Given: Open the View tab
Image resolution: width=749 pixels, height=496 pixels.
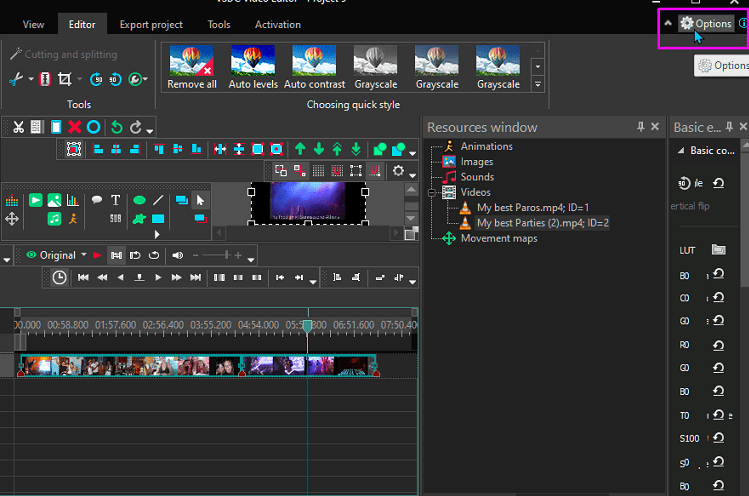Looking at the screenshot, I should (x=33, y=24).
